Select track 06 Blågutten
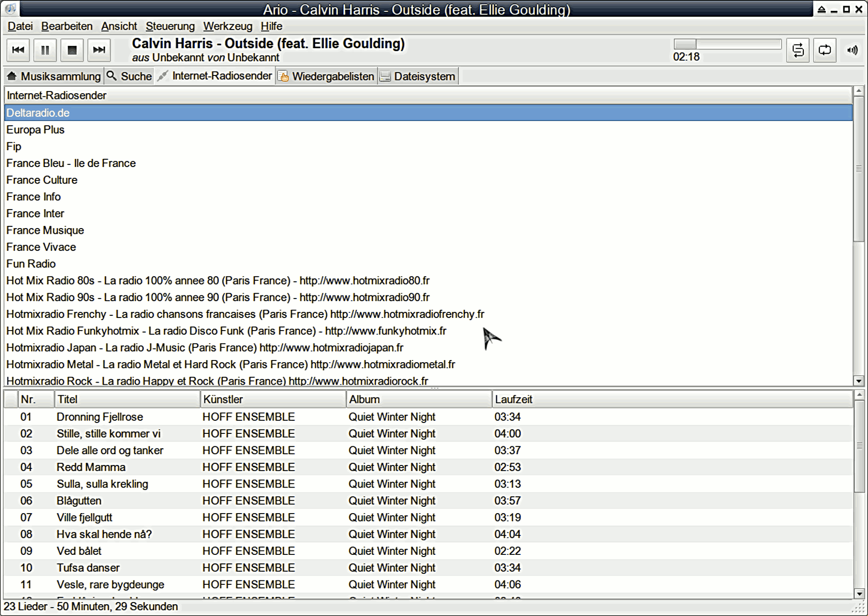Screen dimensions: 868x616 click(x=428, y=501)
